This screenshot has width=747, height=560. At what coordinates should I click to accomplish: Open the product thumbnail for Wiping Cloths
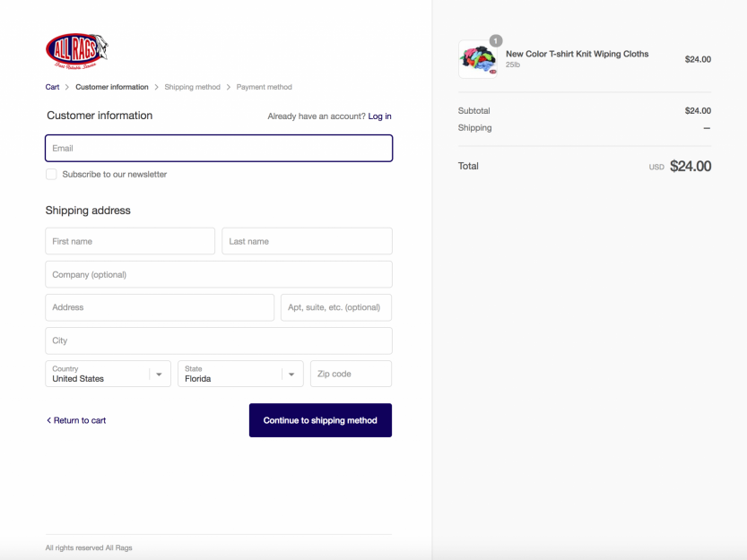478,59
